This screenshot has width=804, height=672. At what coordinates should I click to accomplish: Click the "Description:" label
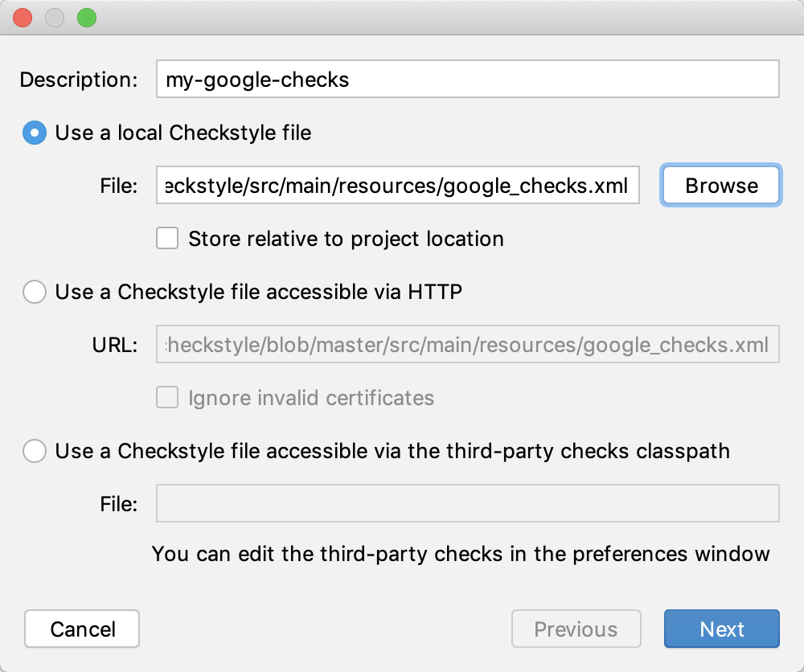pyautogui.click(x=79, y=80)
